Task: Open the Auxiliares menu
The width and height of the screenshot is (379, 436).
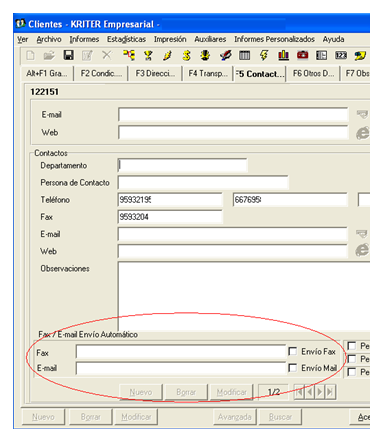Action: [210, 39]
